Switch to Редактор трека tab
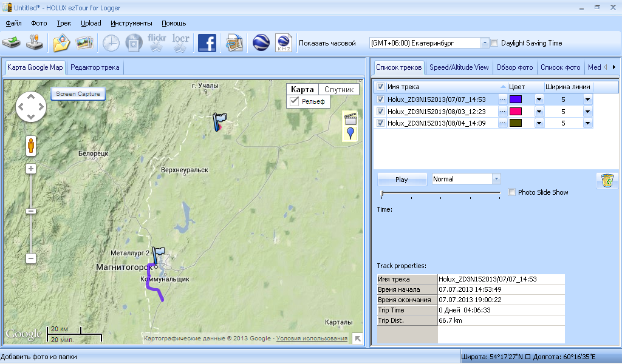This screenshot has height=364, width=622. click(95, 67)
